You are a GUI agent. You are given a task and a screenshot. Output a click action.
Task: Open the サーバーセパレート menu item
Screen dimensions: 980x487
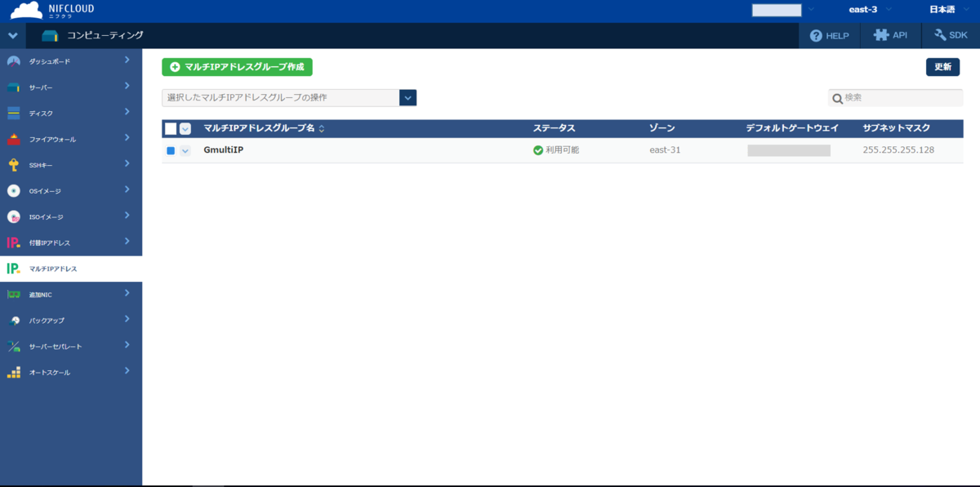[x=71, y=346]
